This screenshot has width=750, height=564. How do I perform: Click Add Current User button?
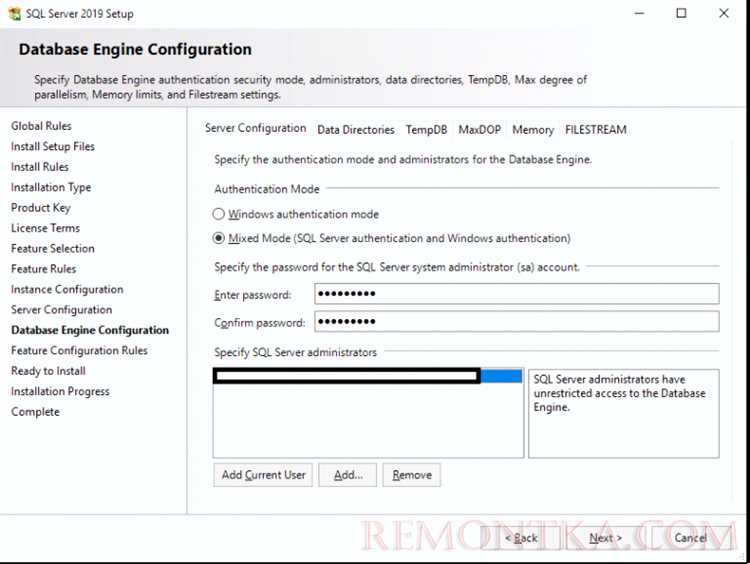263,475
